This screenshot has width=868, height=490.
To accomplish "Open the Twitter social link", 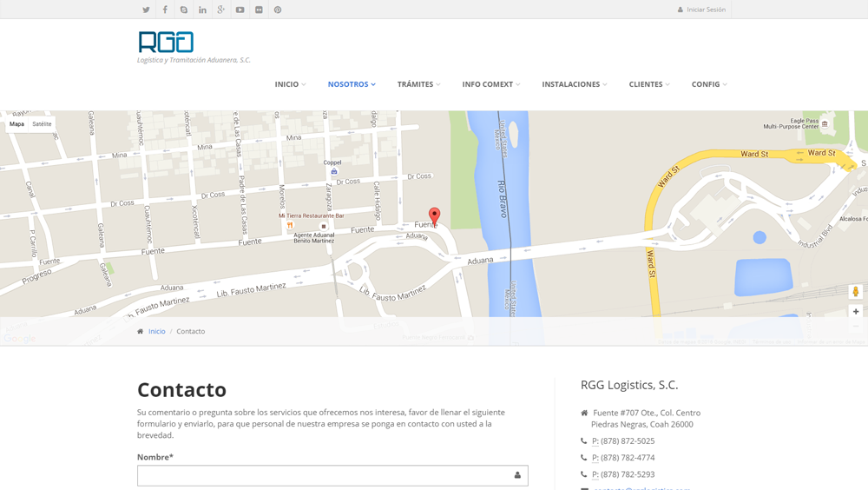I will pyautogui.click(x=146, y=10).
